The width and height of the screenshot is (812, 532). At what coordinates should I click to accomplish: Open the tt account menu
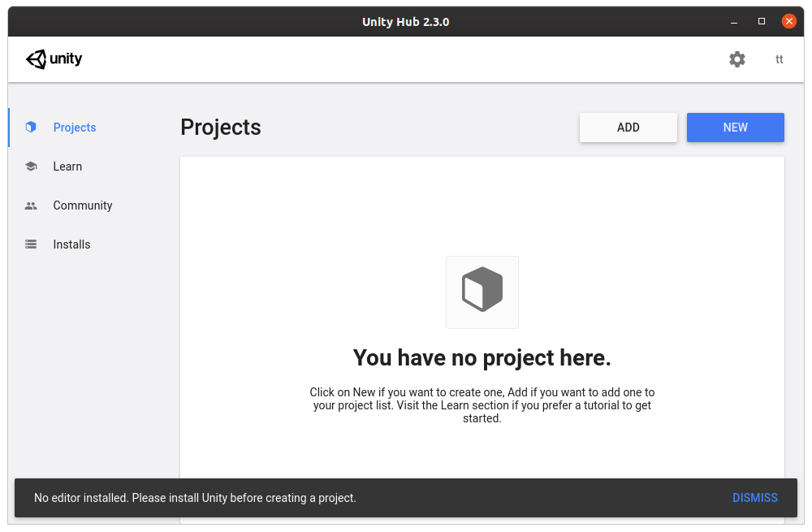click(779, 58)
